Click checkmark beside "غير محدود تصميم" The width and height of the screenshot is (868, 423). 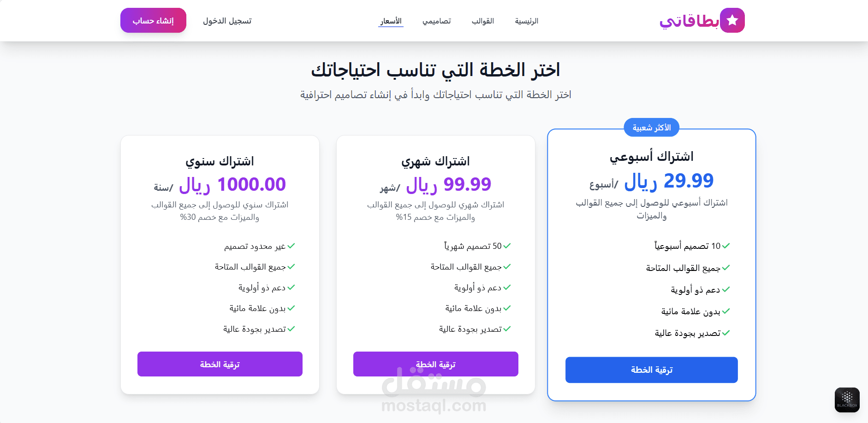tap(291, 246)
